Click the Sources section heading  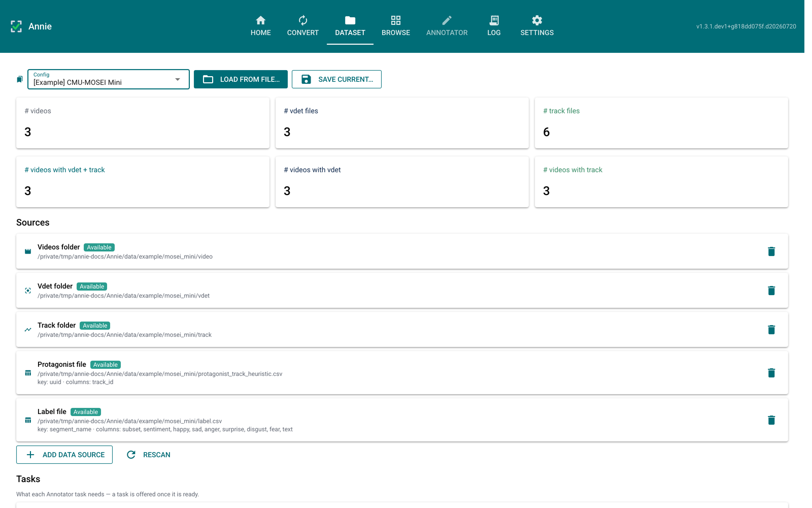tap(33, 223)
